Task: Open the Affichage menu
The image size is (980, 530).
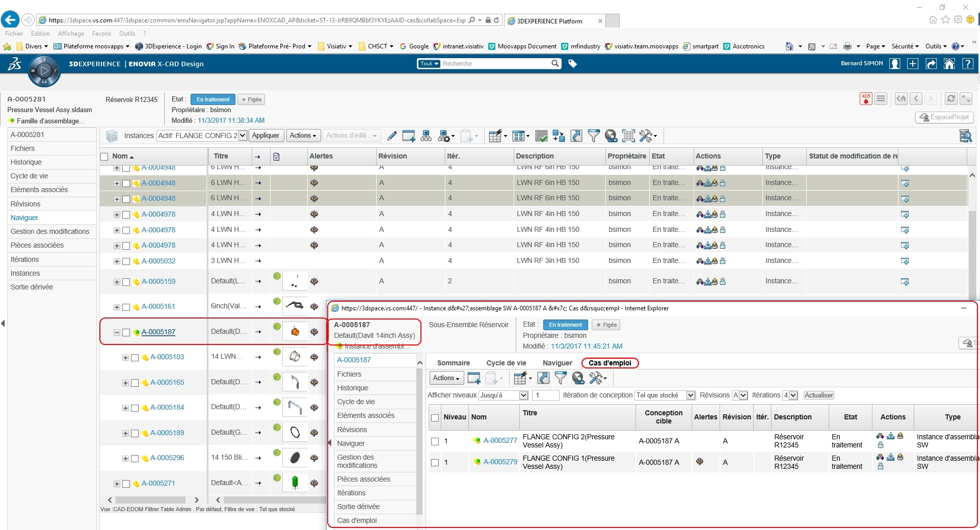Action: pos(71,34)
